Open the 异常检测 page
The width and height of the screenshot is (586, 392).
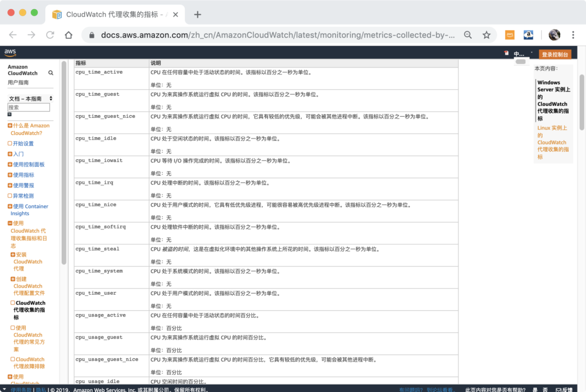(x=23, y=196)
